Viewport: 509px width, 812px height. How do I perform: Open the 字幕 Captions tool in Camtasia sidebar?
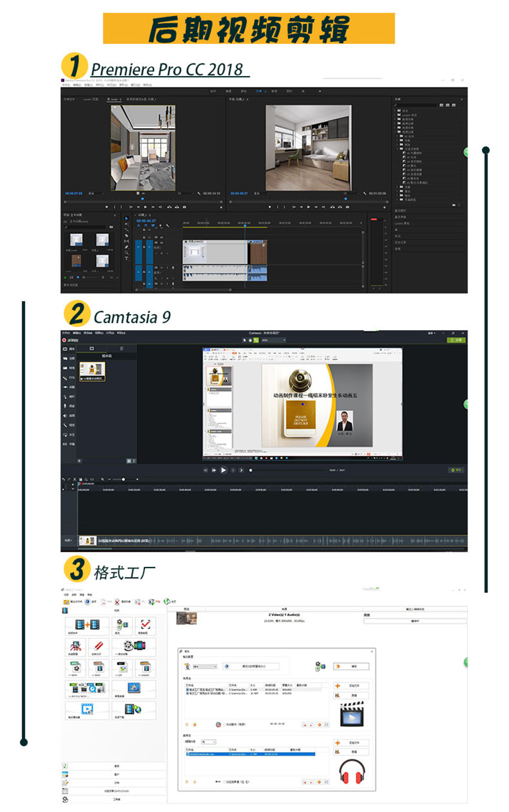(x=68, y=444)
